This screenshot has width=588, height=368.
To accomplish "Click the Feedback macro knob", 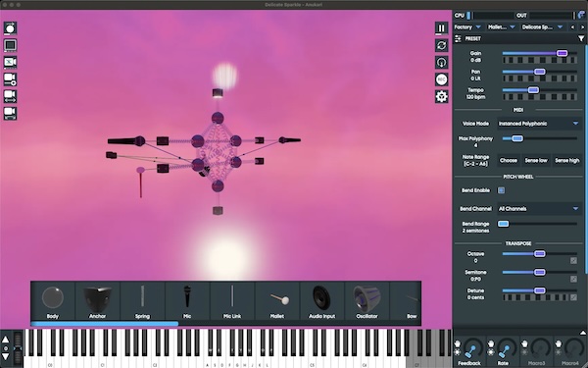I will [x=472, y=348].
